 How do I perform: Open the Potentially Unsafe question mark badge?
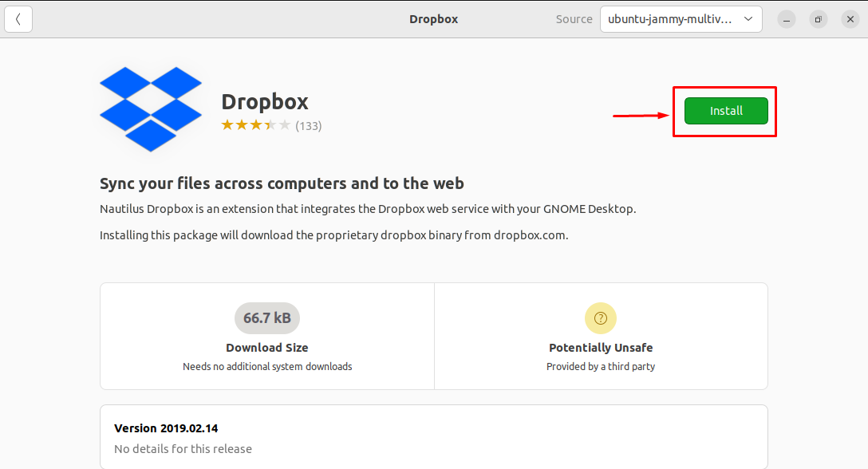coord(601,318)
